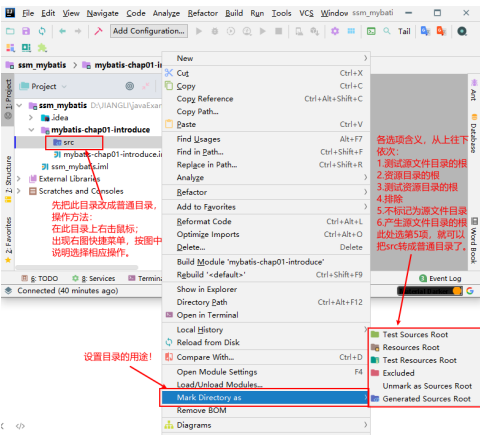
Task: Open the File menu
Action: [28, 13]
